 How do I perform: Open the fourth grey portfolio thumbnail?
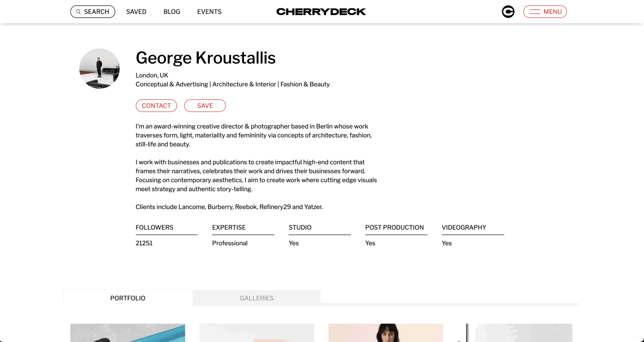[x=515, y=333]
